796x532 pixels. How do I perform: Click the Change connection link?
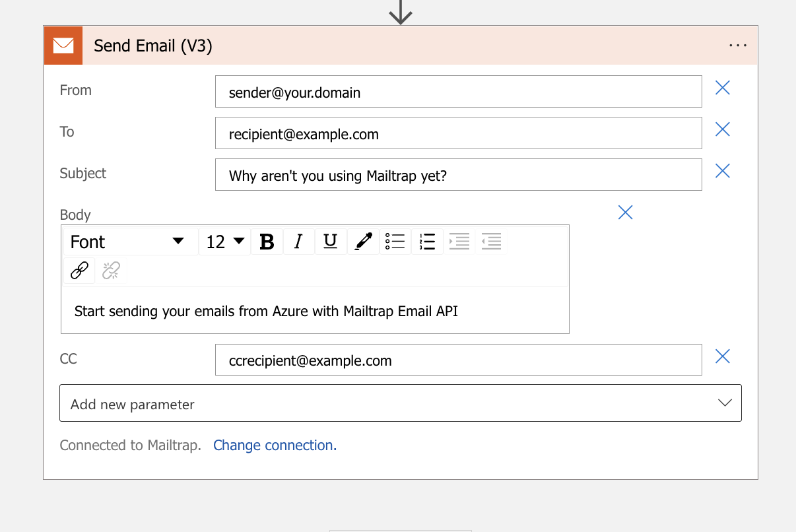click(x=275, y=446)
